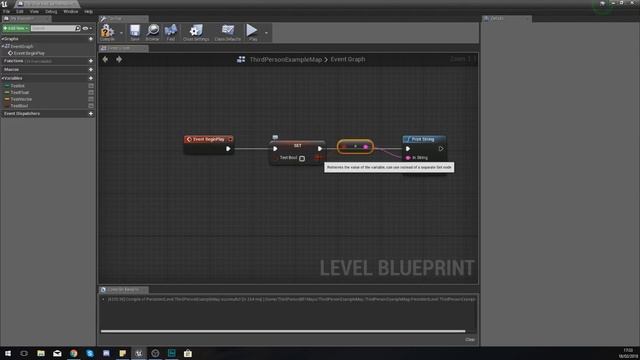Toggle the editable eye for TestBool

(x=91, y=106)
